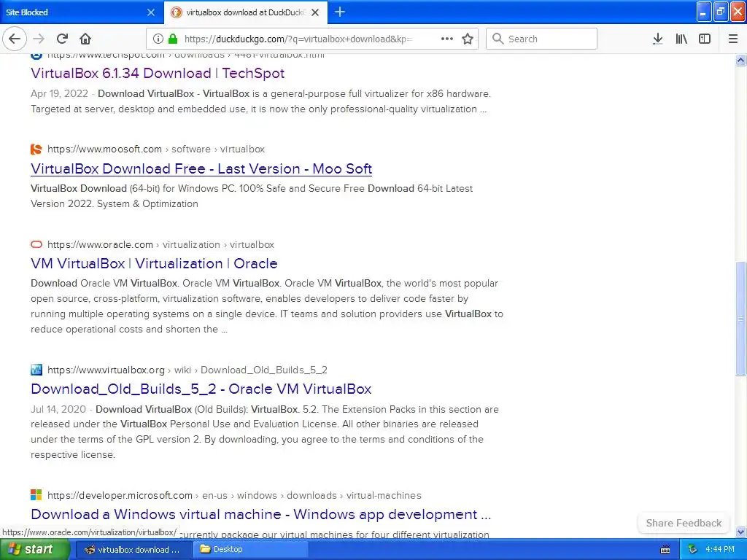The height and width of the screenshot is (560, 747).
Task: Open the Firefox hamburger menu
Action: [733, 39]
